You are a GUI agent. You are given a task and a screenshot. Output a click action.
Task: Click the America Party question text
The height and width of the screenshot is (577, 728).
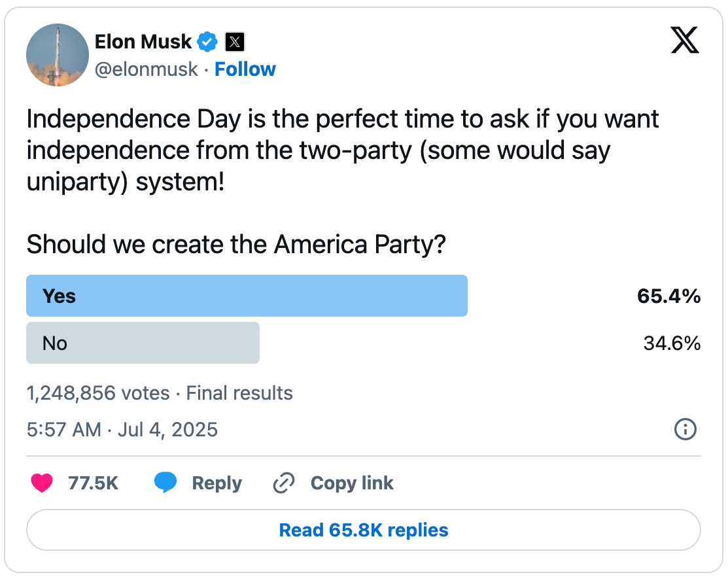click(x=236, y=244)
